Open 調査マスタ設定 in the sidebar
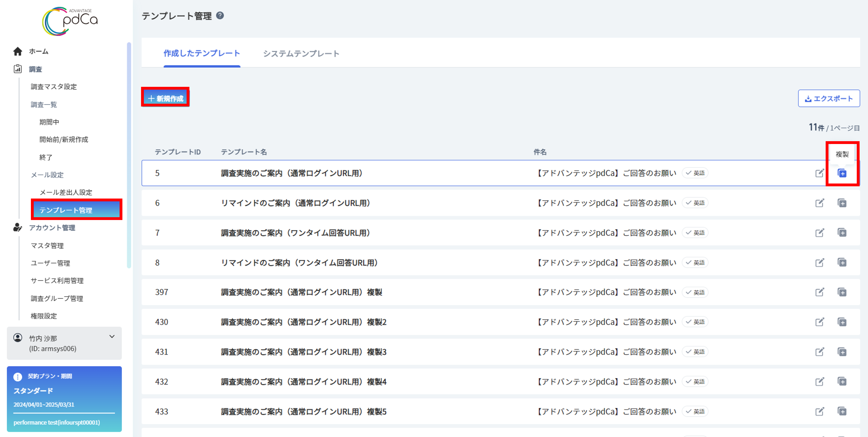Screen dimensions: 868x437 (54, 86)
